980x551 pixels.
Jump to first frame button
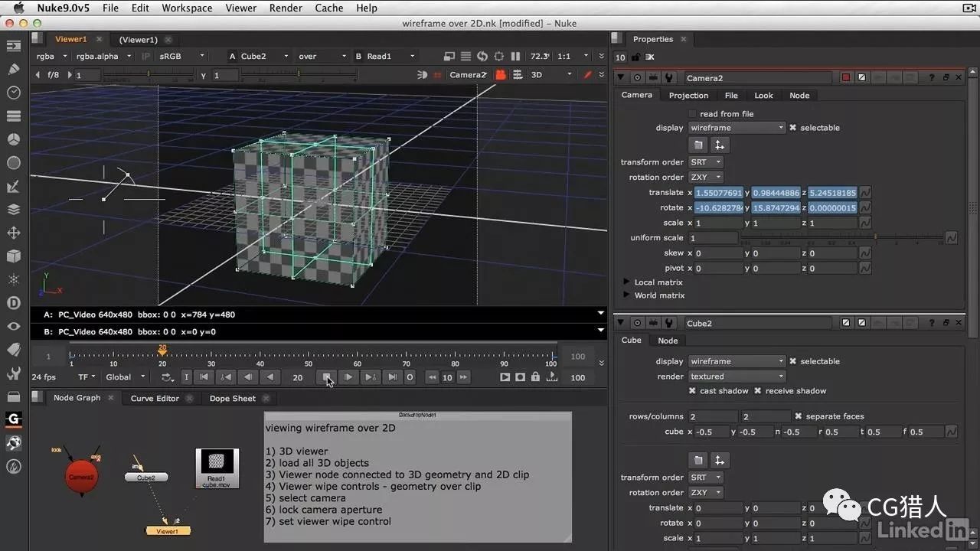(x=204, y=377)
